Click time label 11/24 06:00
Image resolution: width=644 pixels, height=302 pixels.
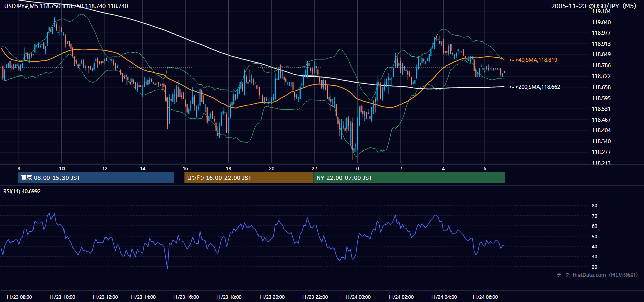pyautogui.click(x=484, y=297)
